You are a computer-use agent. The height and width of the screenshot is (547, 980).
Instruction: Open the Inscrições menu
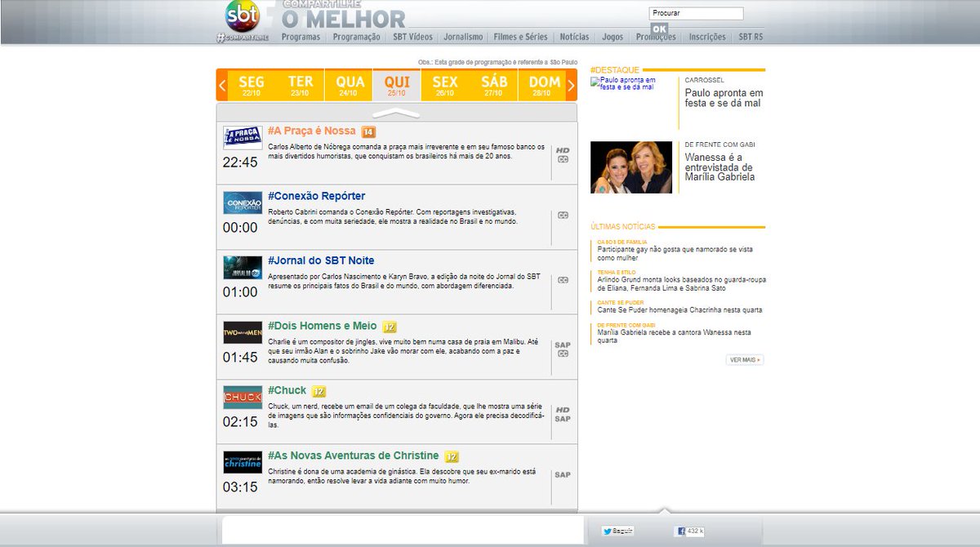pyautogui.click(x=707, y=37)
